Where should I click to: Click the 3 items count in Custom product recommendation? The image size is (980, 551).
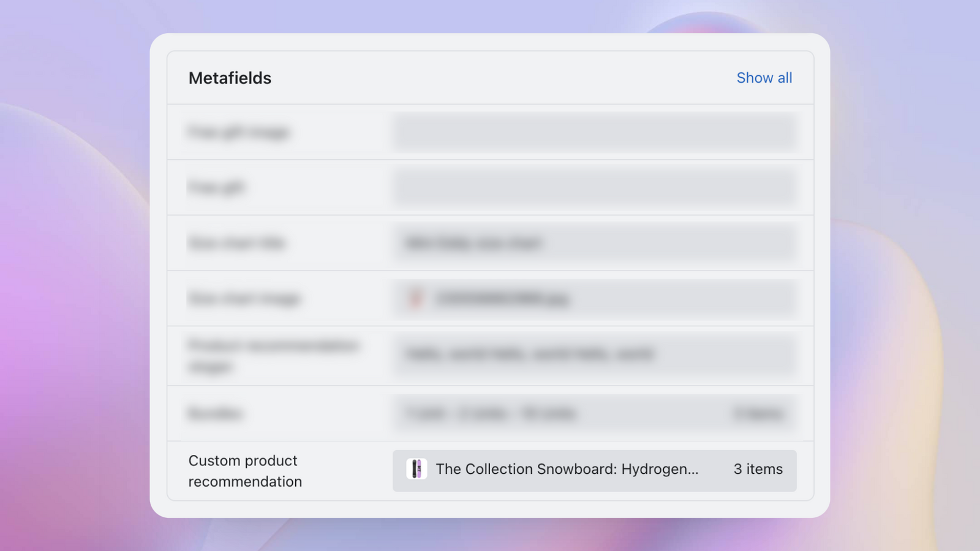point(758,470)
